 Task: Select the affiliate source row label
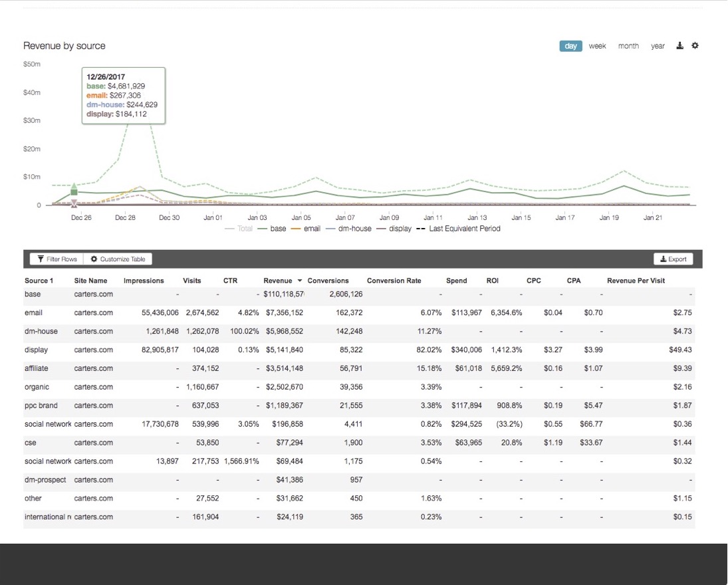tap(36, 368)
